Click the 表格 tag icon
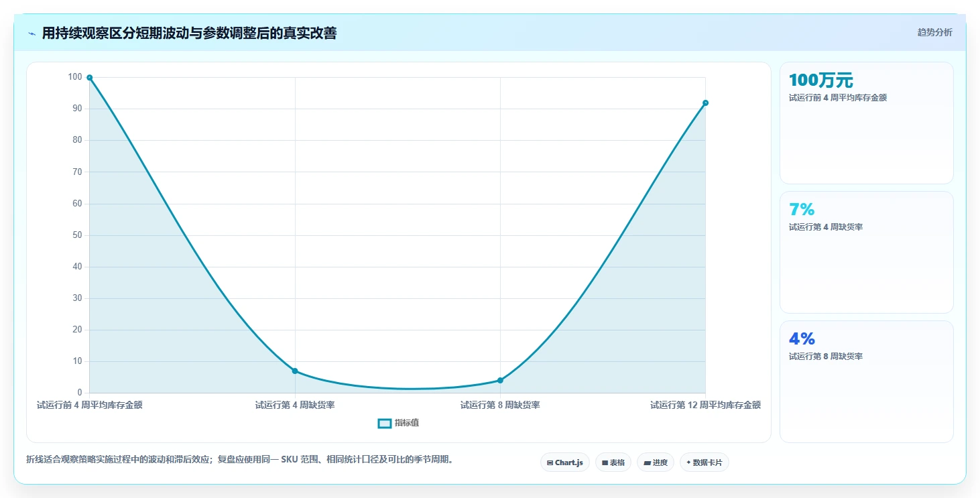The width and height of the screenshot is (980, 498). pyautogui.click(x=605, y=462)
